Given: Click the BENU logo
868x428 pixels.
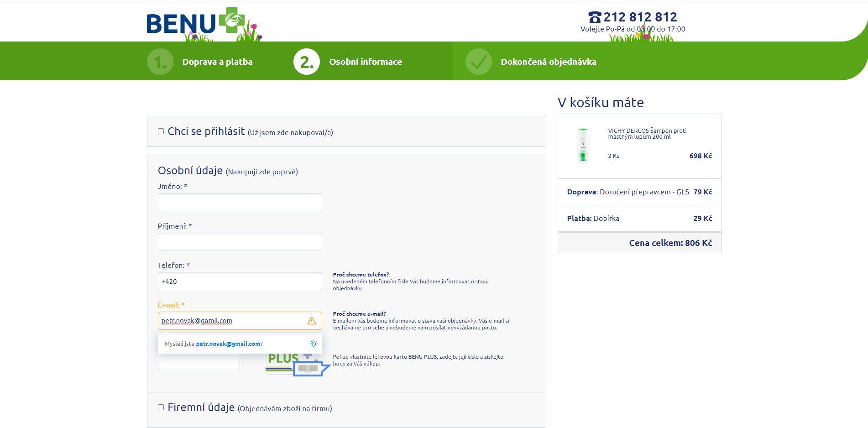Looking at the screenshot, I should (196, 23).
